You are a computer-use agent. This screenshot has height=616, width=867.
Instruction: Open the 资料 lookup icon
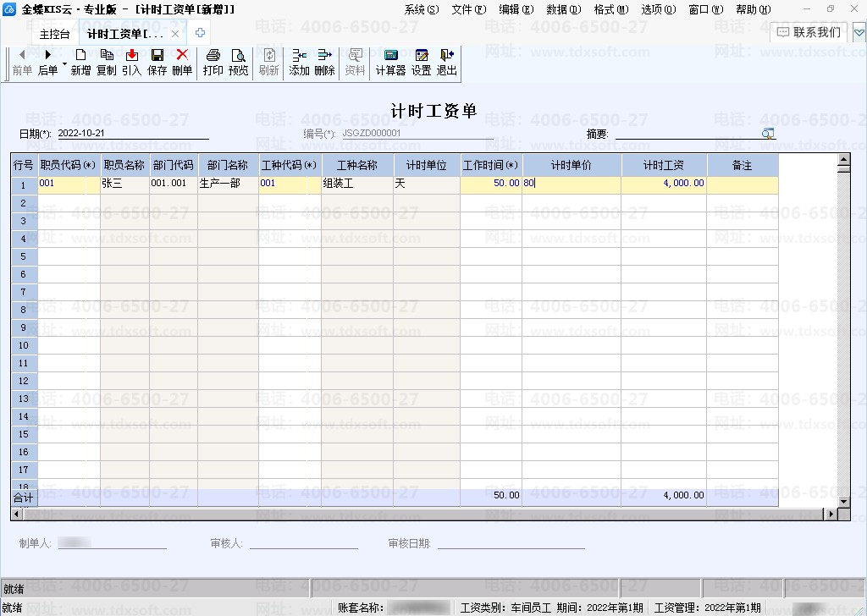click(355, 63)
